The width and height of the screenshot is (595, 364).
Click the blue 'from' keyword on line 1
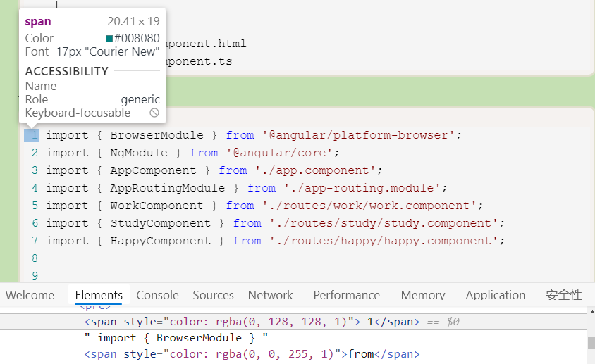[x=240, y=135]
